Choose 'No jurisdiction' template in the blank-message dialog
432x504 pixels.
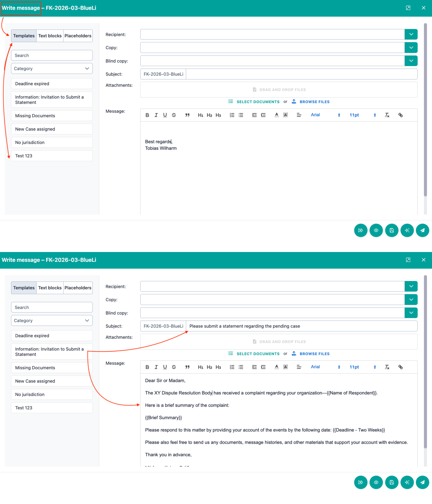pos(52,143)
